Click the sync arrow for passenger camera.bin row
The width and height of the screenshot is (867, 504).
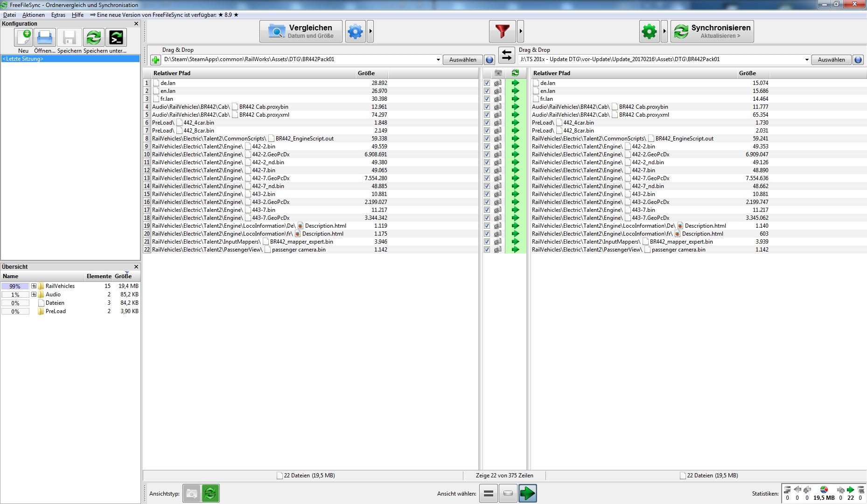[515, 250]
